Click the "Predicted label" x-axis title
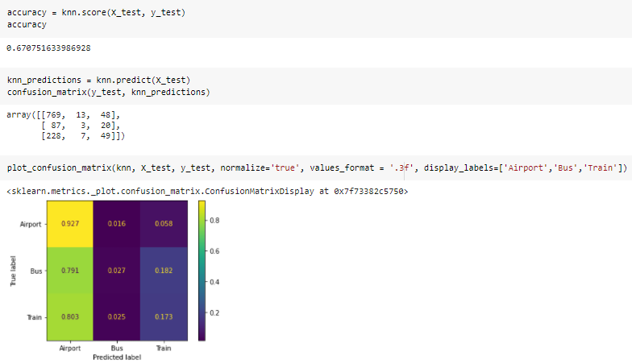 pyautogui.click(x=117, y=355)
